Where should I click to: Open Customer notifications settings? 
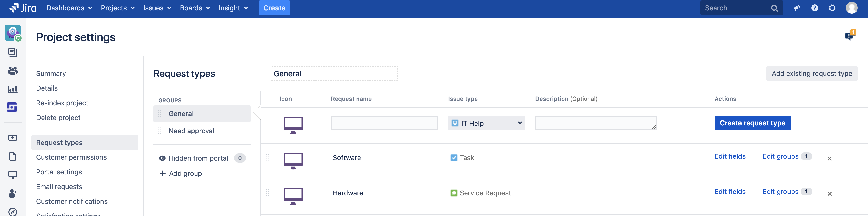[x=72, y=201]
